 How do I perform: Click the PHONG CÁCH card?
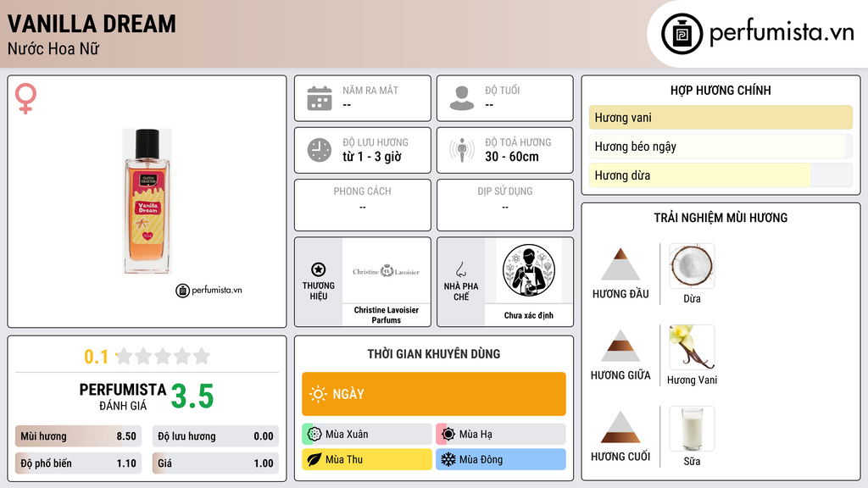(363, 205)
